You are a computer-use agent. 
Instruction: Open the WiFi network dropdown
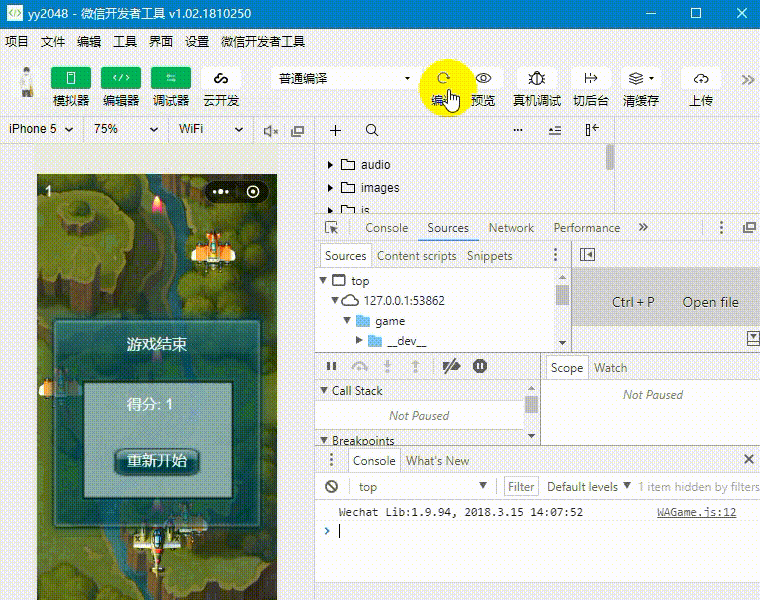coord(211,129)
